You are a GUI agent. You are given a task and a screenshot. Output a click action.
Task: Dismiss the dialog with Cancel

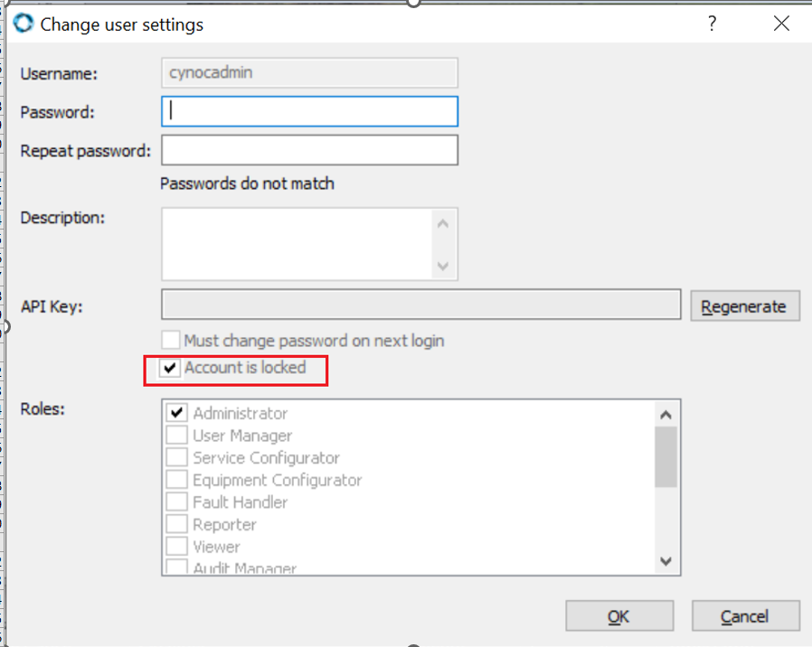[746, 616]
